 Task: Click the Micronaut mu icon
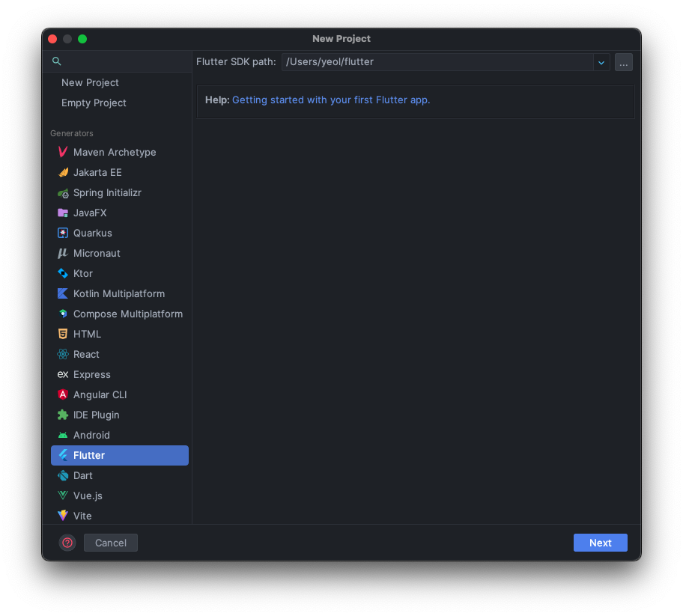63,254
